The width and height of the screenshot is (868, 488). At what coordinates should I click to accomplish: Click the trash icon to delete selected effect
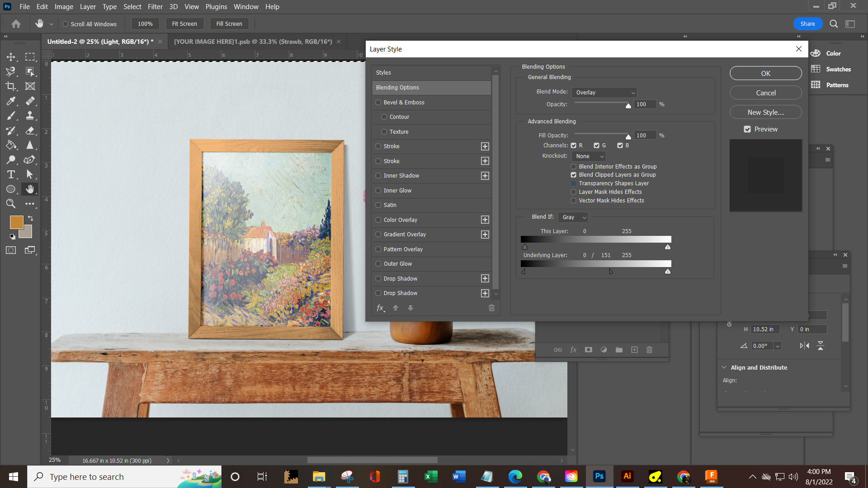coord(491,308)
